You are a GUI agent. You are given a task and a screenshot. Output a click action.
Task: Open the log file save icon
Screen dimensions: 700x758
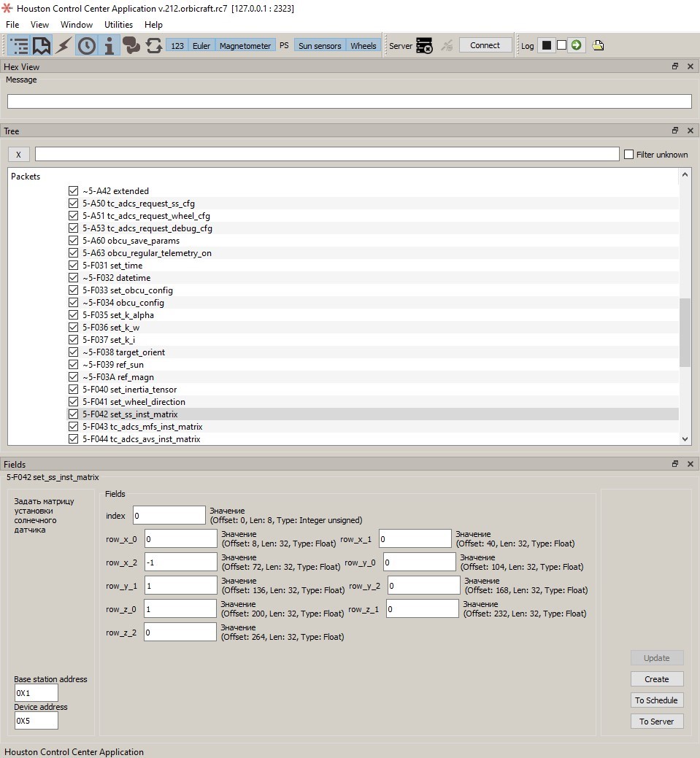click(x=598, y=45)
